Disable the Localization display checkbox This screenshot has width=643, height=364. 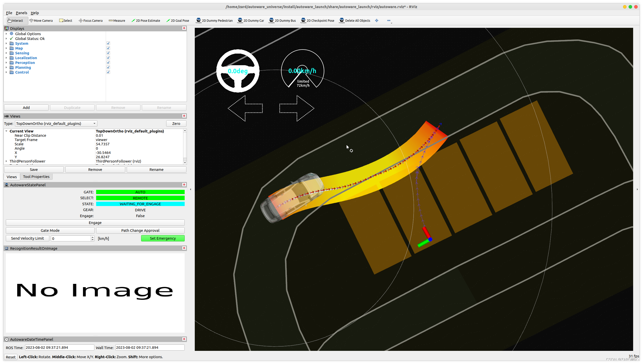[108, 58]
